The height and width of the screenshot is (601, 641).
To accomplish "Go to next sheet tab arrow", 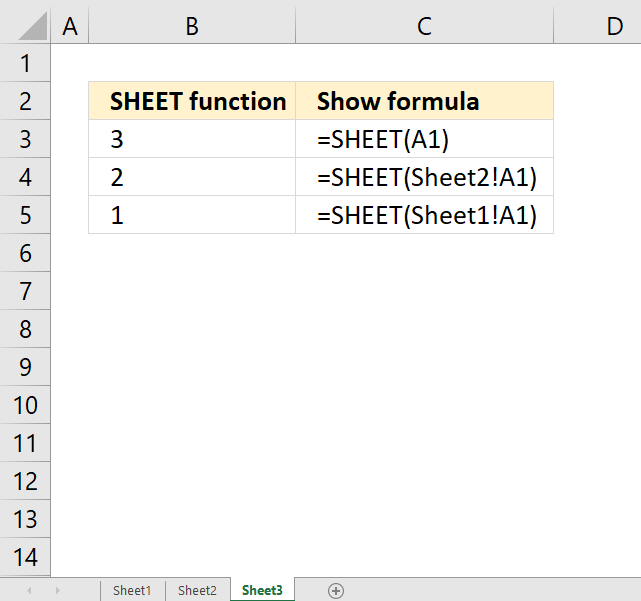I will click(x=58, y=590).
